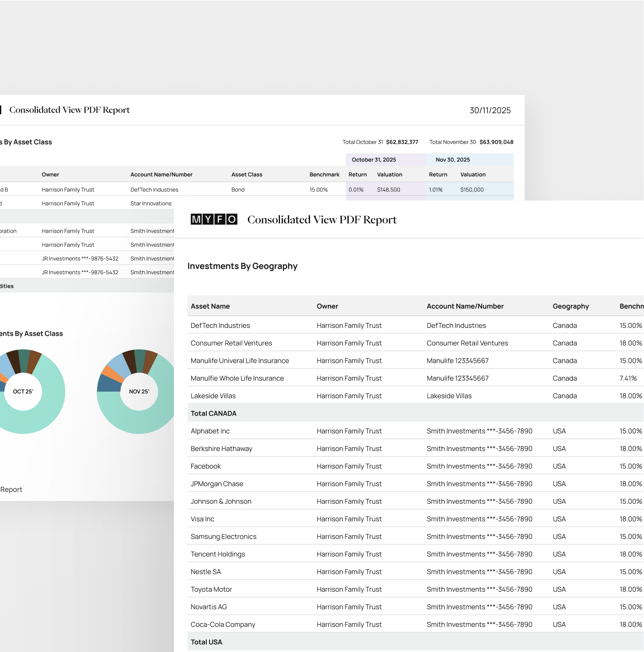Select the Manulife Univeral Life Insurance row

point(415,361)
